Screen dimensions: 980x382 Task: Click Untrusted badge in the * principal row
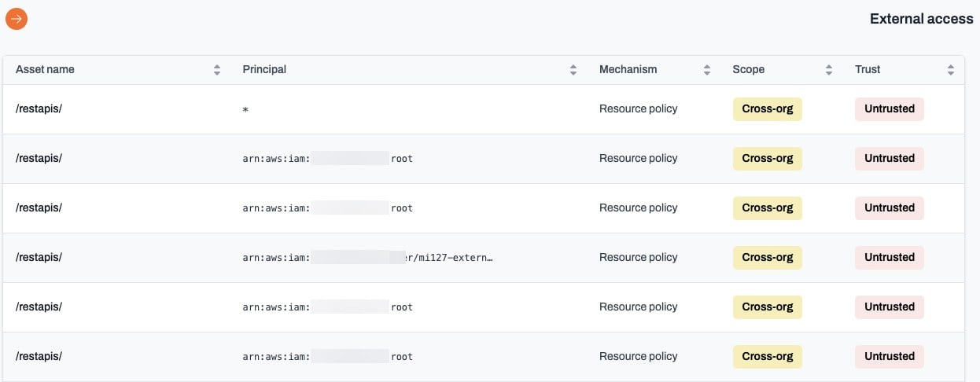pos(890,109)
